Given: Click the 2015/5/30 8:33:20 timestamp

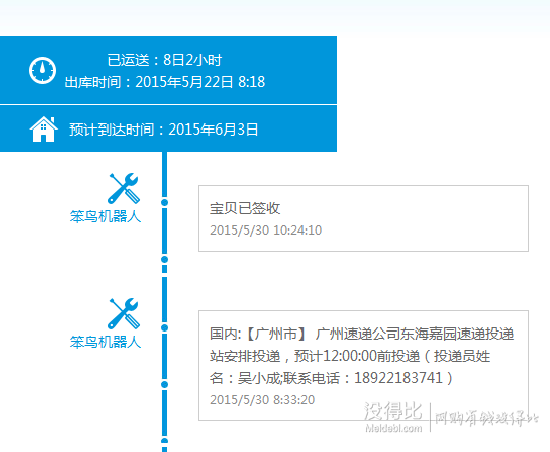Looking at the screenshot, I should pos(262,400).
